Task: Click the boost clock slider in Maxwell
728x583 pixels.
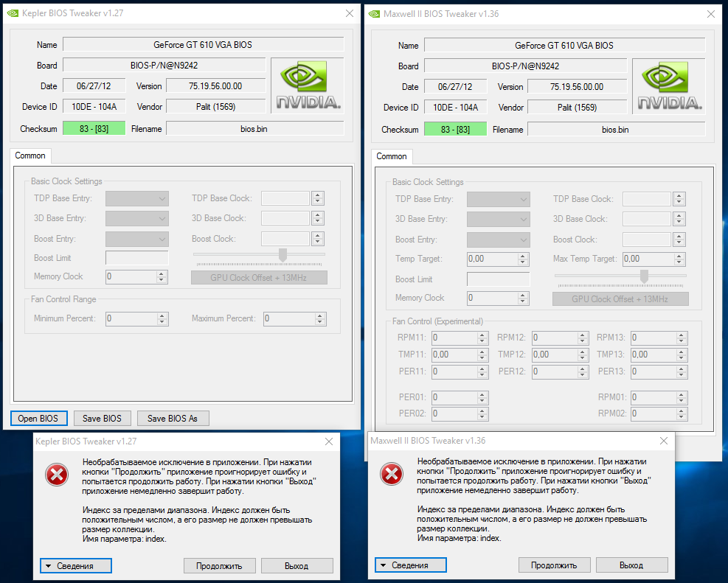Action: (x=644, y=276)
